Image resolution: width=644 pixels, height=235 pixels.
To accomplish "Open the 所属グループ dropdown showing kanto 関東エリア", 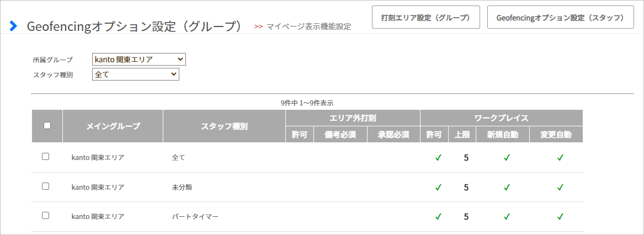I will (x=139, y=60).
